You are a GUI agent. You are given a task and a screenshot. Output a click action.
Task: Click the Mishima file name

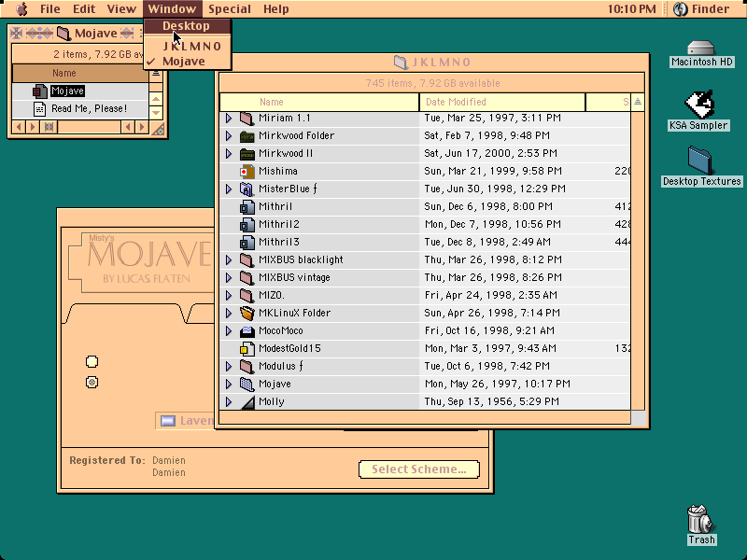click(278, 171)
